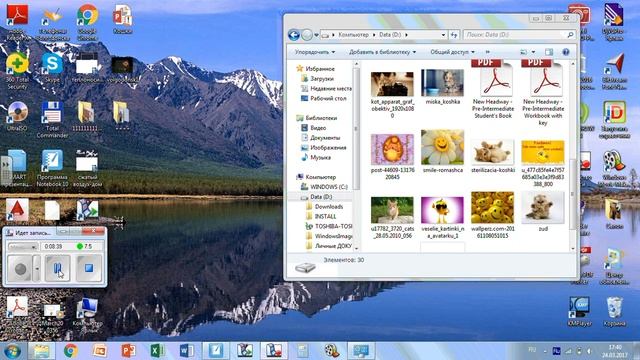Expand the address bar history dropdown

[443, 35]
